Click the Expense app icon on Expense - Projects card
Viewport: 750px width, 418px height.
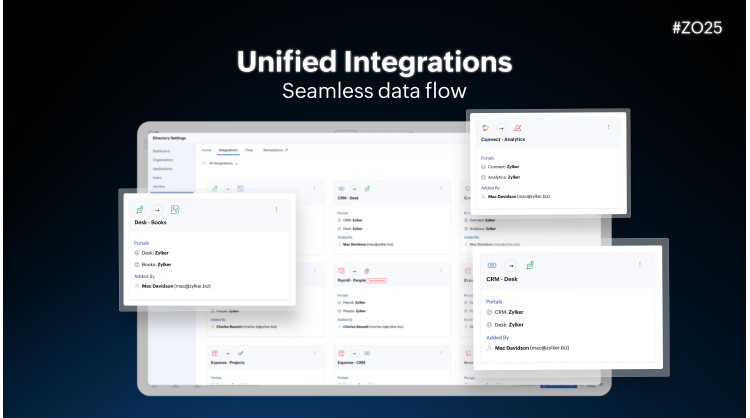pyautogui.click(x=215, y=353)
